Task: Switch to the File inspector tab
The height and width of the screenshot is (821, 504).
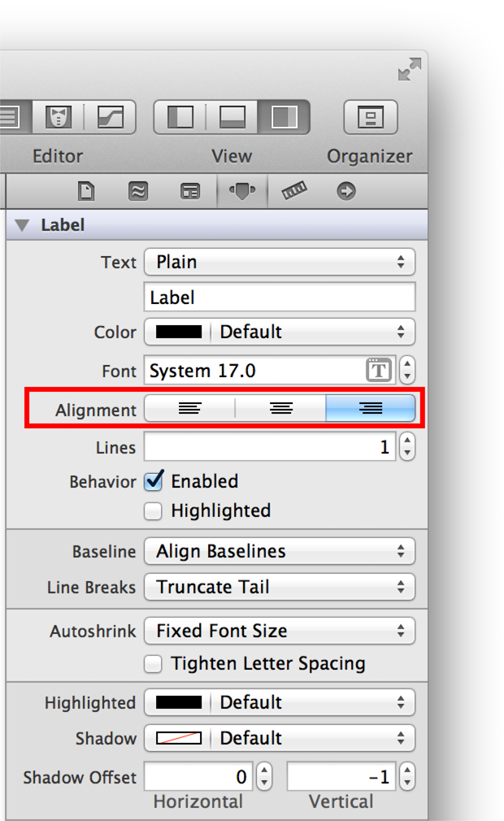Action: coord(85,191)
